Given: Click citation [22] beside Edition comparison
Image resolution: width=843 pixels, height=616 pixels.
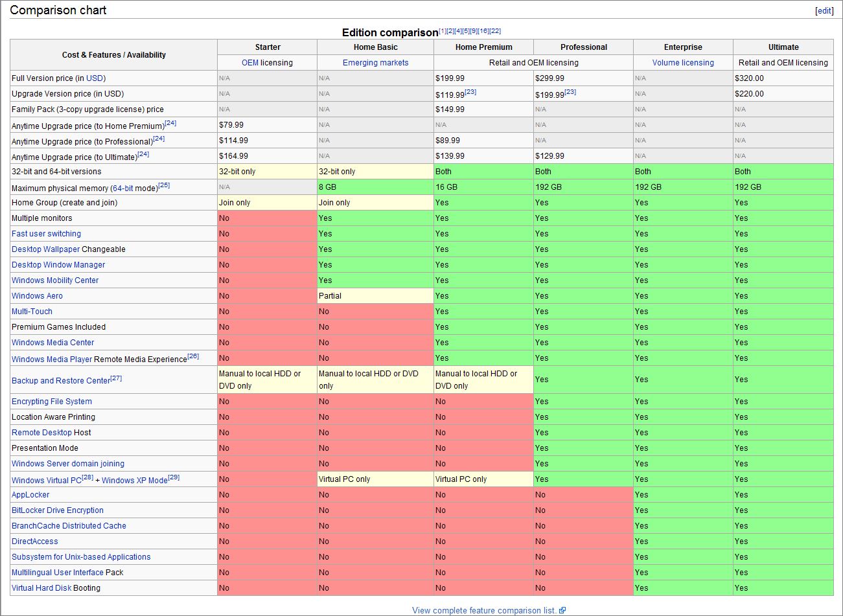Looking at the screenshot, I should point(495,31).
